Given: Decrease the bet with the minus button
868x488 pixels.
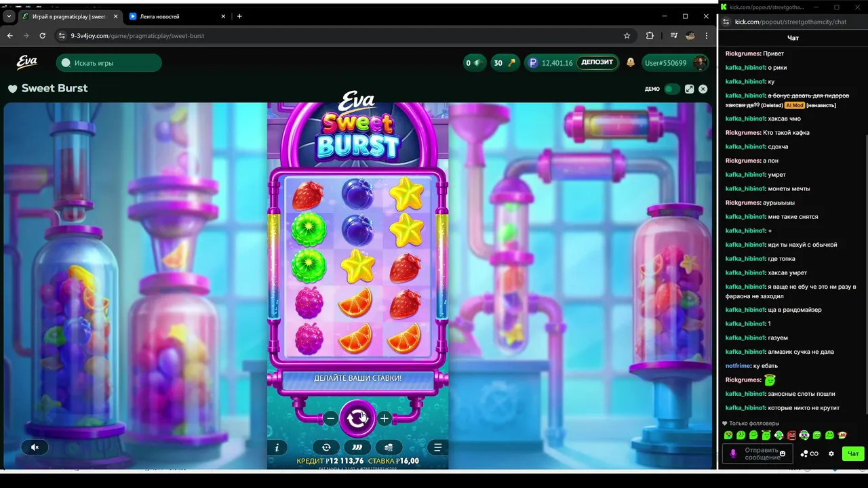Looking at the screenshot, I should (x=330, y=418).
